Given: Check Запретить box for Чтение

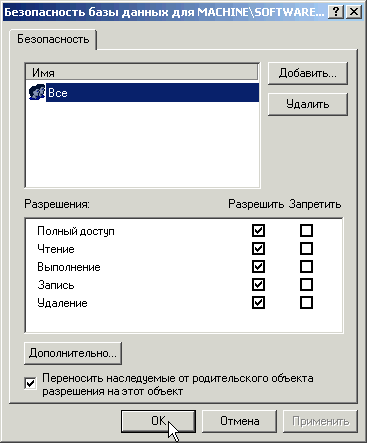Looking at the screenshot, I should point(306,249).
